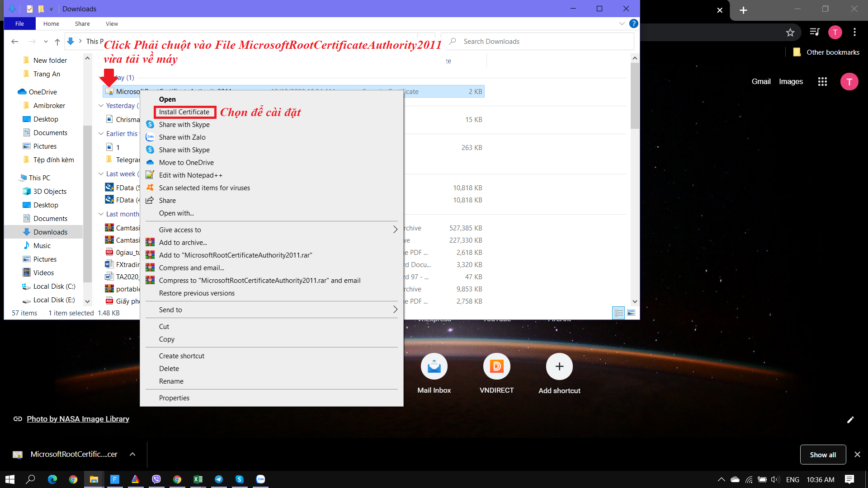Open the View ribbon tab

pyautogui.click(x=112, y=23)
